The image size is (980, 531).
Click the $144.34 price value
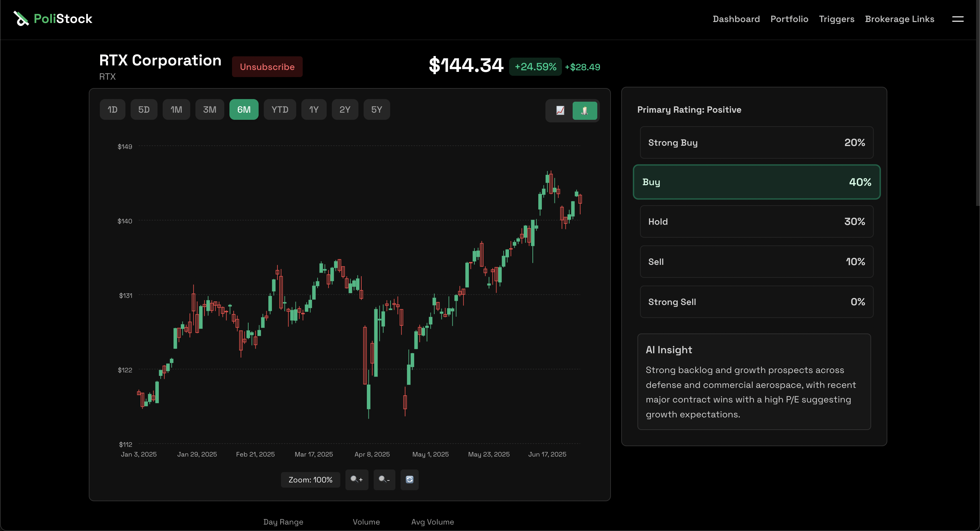point(466,65)
